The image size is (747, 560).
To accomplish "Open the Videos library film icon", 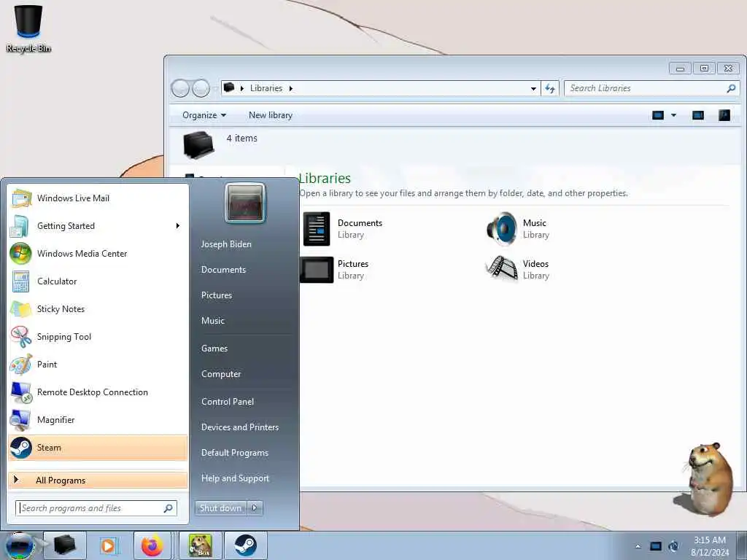I will 502,268.
